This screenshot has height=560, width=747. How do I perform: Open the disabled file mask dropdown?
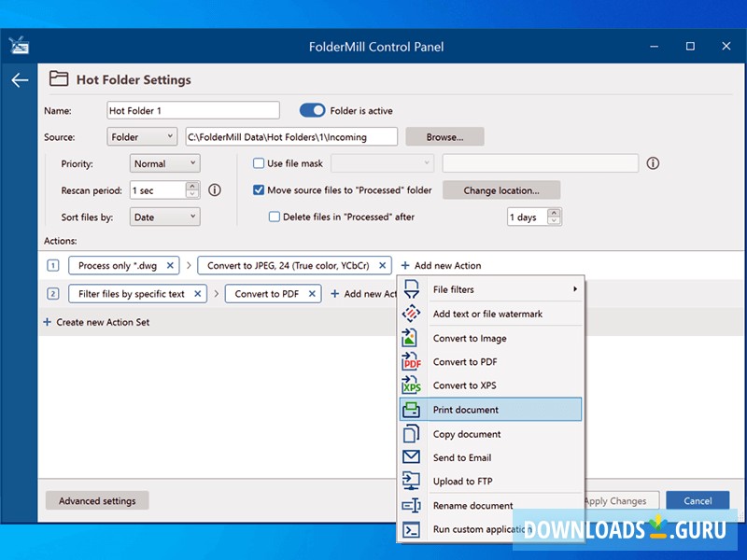382,163
